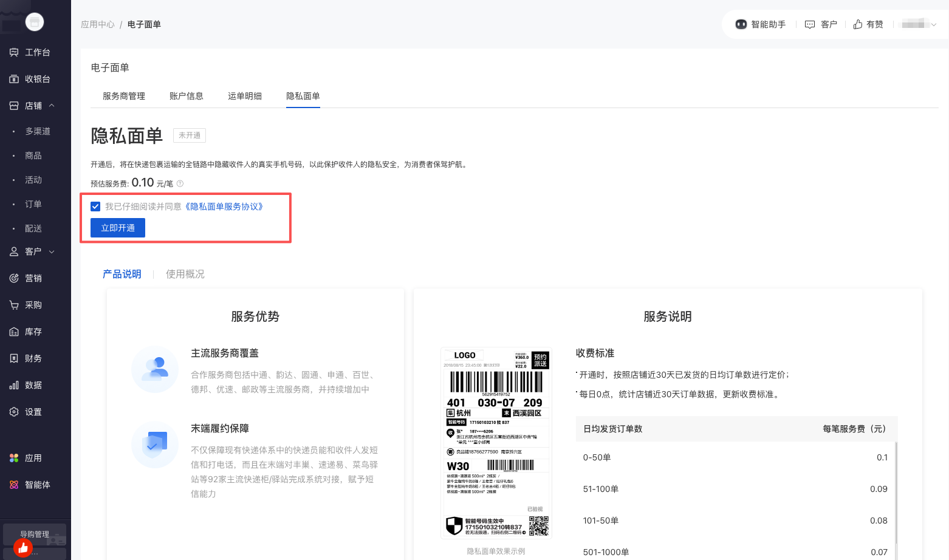Collapse the 店铺 store menu section
The height and width of the screenshot is (560, 949).
tap(52, 106)
